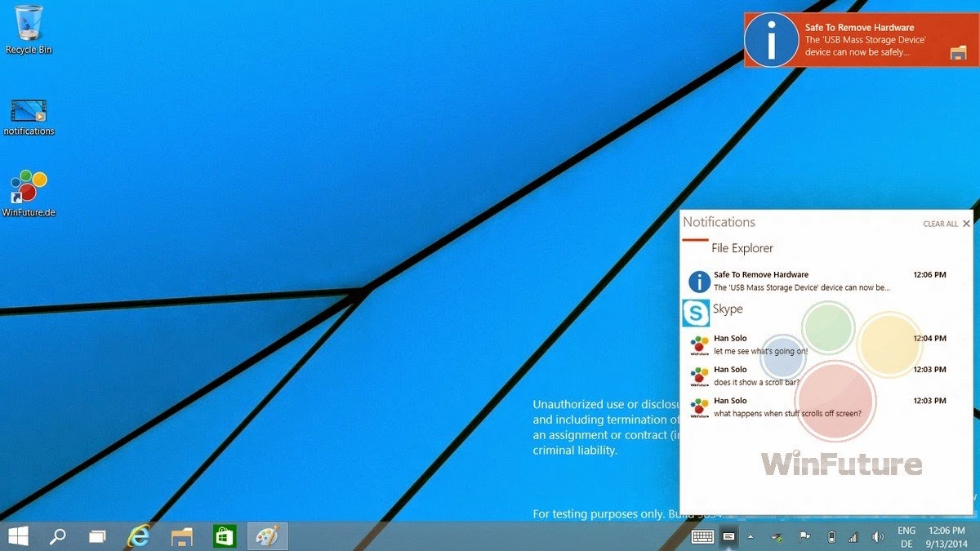
Task: Click the File Explorer group heading
Action: click(742, 248)
